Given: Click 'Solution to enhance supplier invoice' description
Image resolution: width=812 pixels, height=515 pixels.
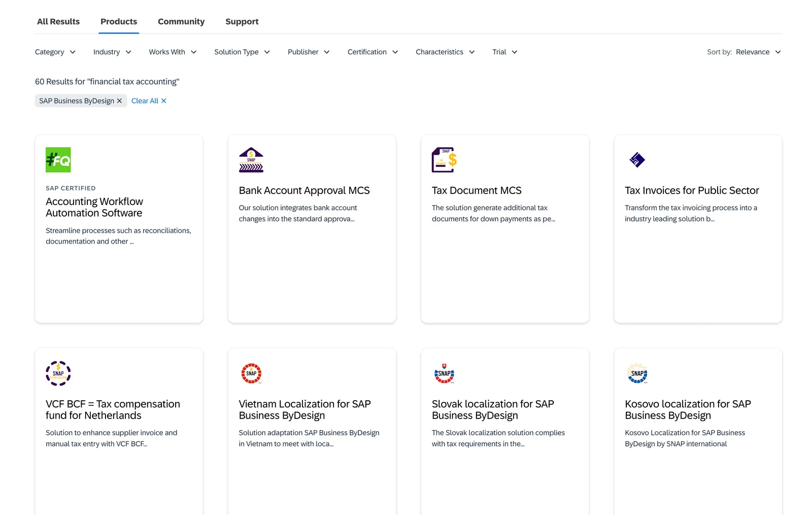Looking at the screenshot, I should (111, 438).
